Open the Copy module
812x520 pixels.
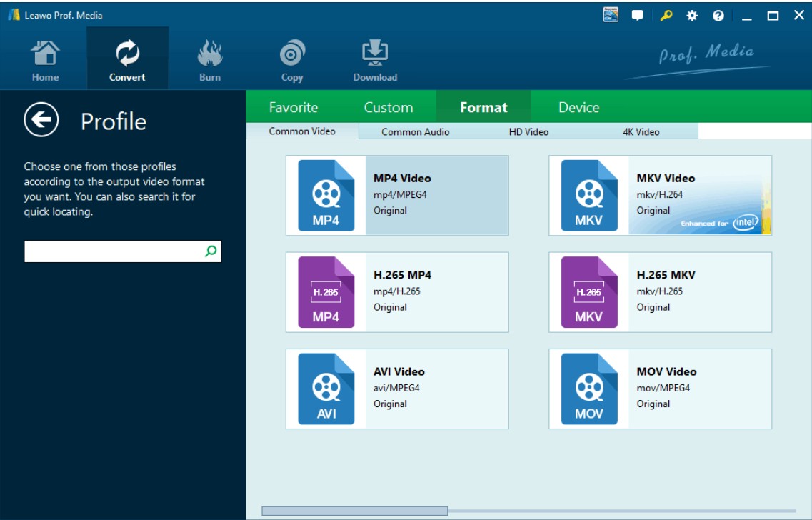pyautogui.click(x=291, y=57)
